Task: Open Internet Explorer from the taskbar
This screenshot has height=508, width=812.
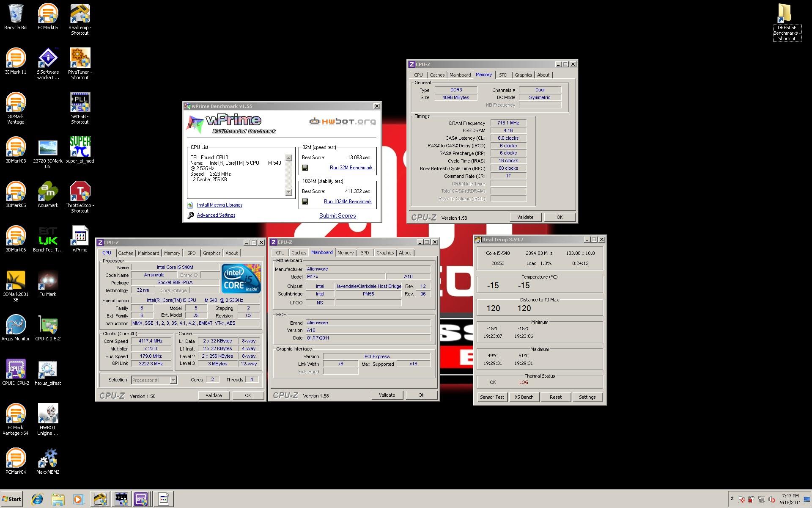Action: [x=37, y=500]
